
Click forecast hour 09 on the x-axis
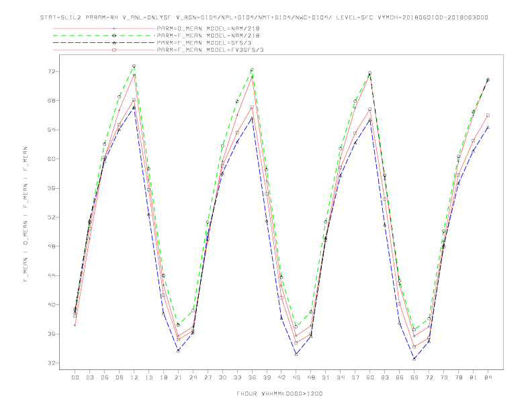(119, 377)
